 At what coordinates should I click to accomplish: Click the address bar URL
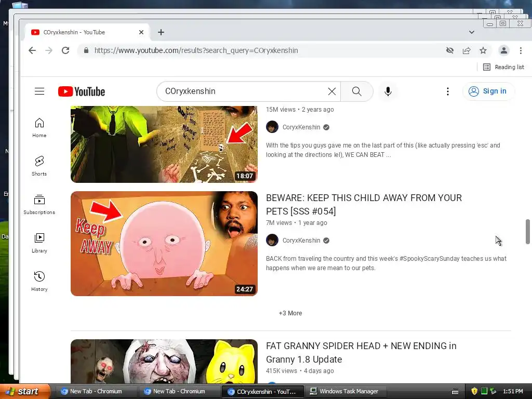click(x=196, y=50)
